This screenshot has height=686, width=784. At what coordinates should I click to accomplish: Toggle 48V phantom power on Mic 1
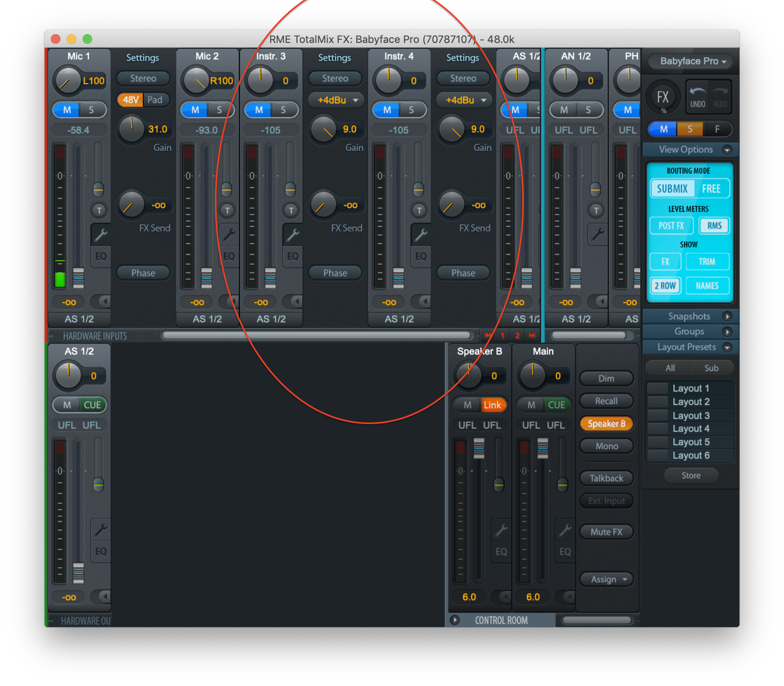click(130, 100)
